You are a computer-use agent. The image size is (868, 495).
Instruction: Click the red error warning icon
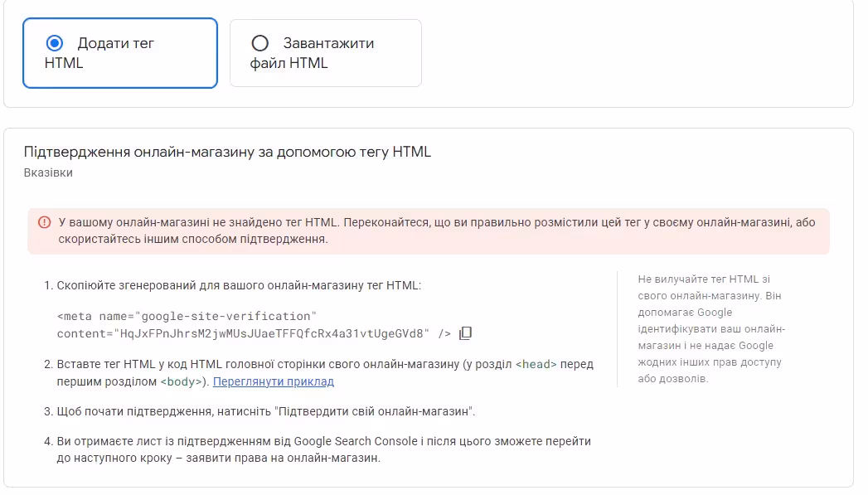tap(44, 222)
